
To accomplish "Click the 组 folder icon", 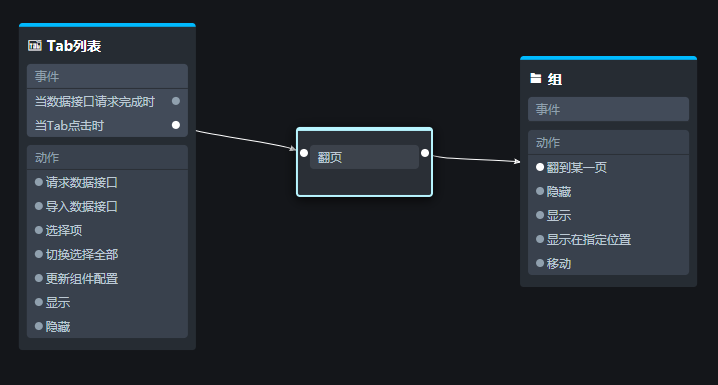I will coord(536,78).
